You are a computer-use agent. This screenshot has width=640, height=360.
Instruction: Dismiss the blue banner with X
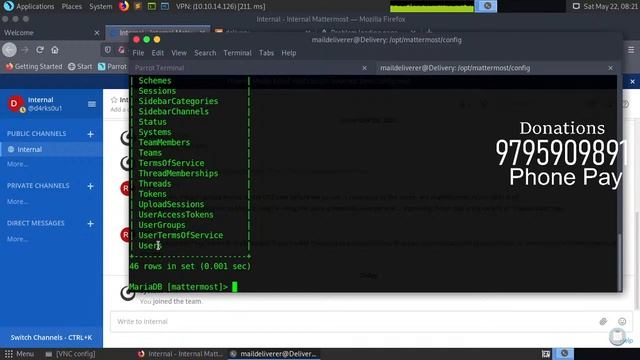[x=632, y=82]
